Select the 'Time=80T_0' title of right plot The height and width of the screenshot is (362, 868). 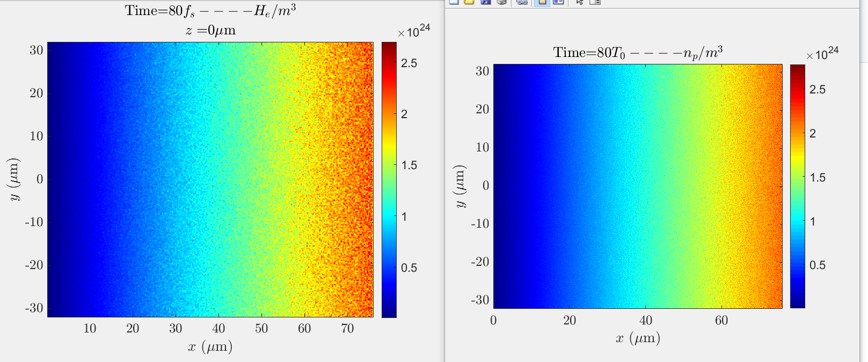(638, 53)
